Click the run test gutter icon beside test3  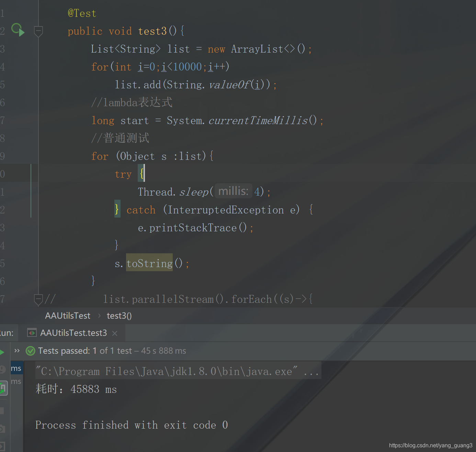click(x=18, y=30)
